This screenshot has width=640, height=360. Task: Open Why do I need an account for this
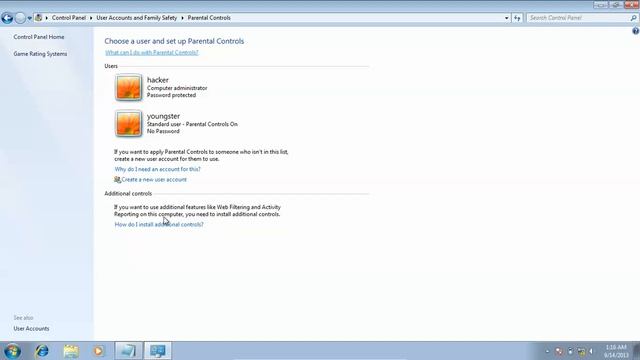point(157,169)
